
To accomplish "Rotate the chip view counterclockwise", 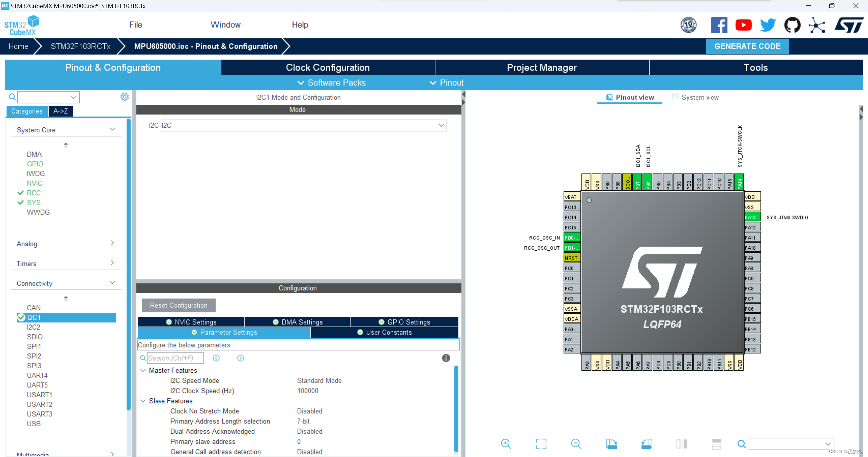I will (647, 444).
